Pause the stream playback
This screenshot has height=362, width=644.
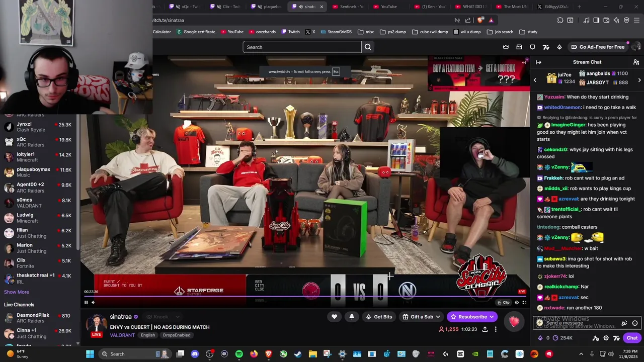(x=86, y=303)
